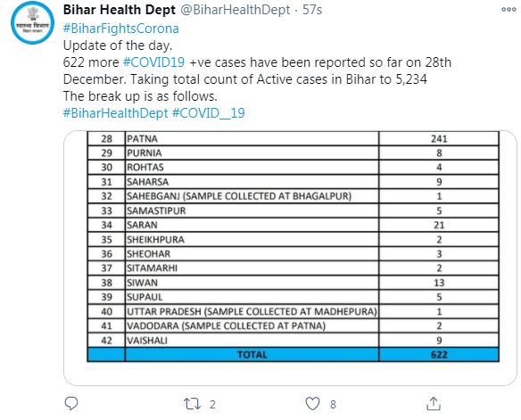The width and height of the screenshot is (521, 420).
Task: View the likes count of 8
Action: [x=333, y=405]
